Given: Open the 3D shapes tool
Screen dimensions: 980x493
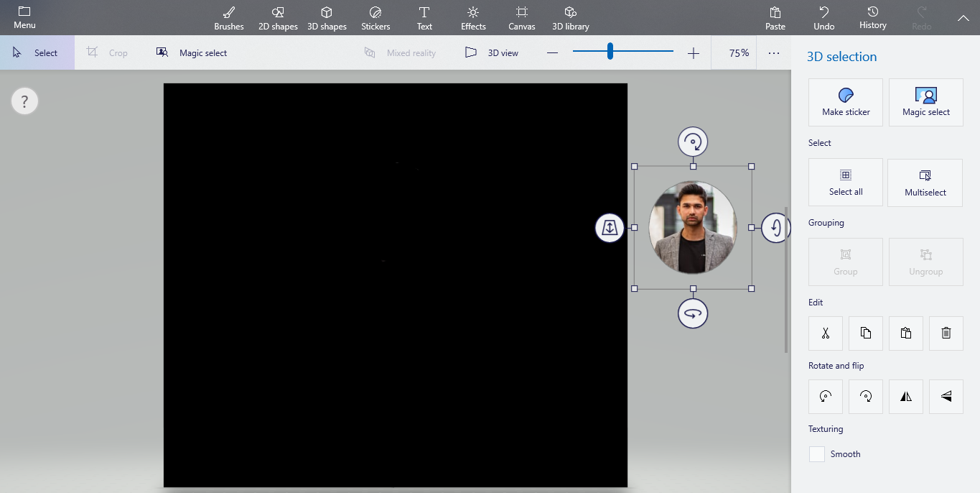Looking at the screenshot, I should [x=327, y=18].
